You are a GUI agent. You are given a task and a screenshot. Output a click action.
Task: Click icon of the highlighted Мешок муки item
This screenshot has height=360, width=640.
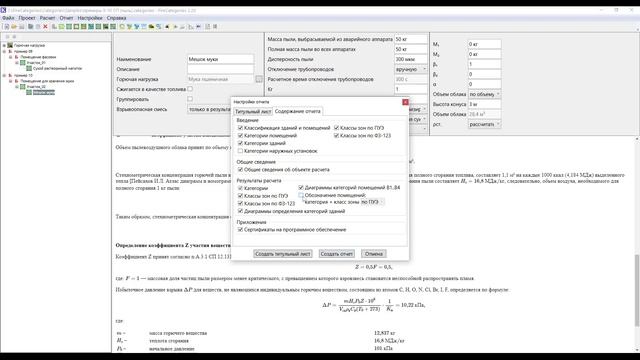[29, 93]
